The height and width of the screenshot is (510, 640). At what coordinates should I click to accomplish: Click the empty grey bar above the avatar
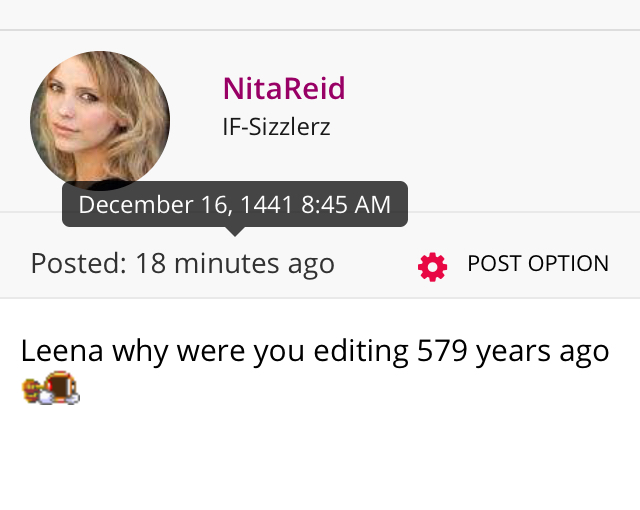[320, 14]
